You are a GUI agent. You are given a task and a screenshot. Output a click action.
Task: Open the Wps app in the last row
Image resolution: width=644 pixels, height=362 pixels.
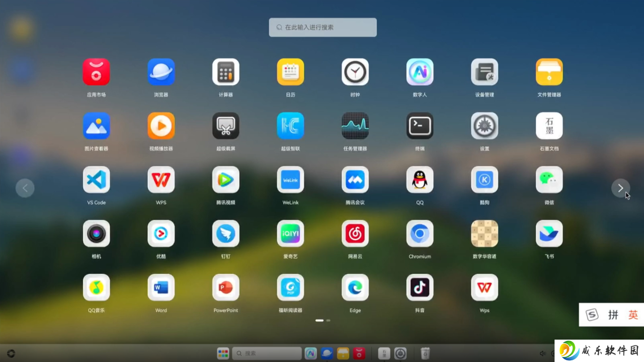point(484,288)
